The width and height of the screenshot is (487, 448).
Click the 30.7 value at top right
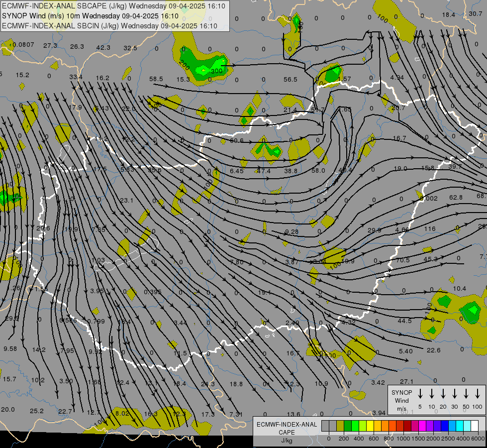point(476,13)
